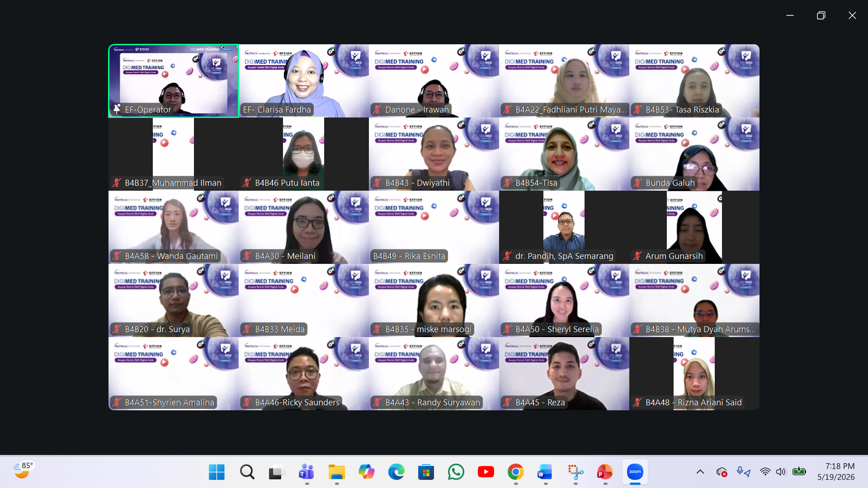
Task: Click the "B4B49 - Rika Esnita" name label
Action: [x=409, y=256]
